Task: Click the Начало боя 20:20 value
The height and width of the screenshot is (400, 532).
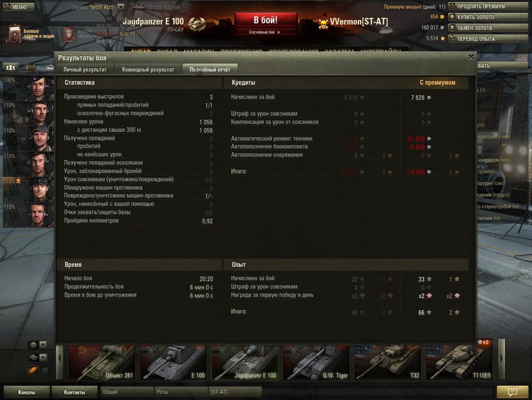Action: (x=206, y=279)
